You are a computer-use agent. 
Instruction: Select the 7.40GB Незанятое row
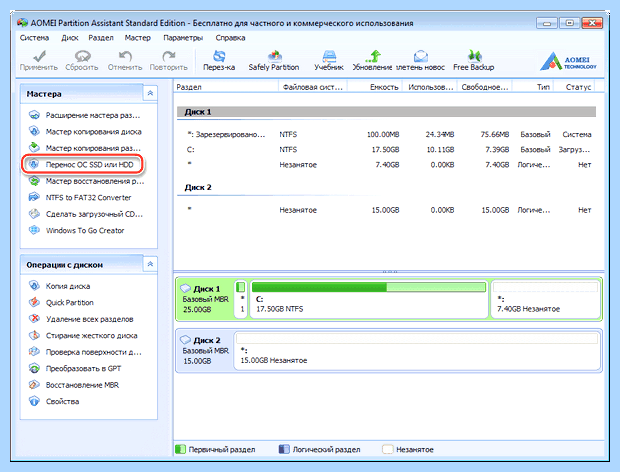[x=386, y=164]
